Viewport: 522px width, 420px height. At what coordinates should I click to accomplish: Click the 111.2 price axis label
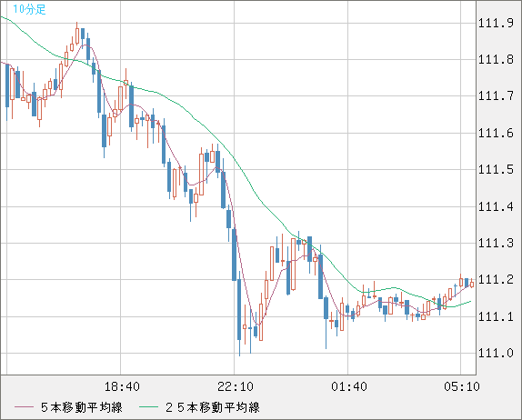coord(496,280)
